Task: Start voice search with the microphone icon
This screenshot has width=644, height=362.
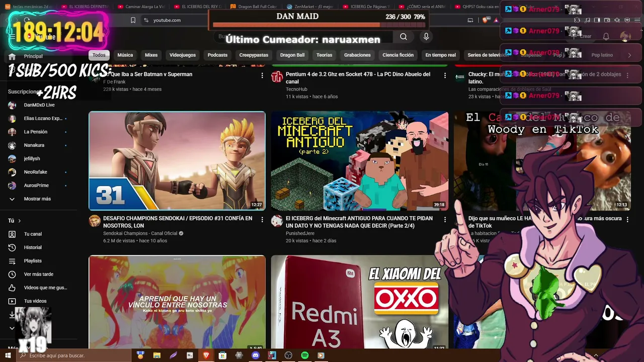Action: [426, 37]
